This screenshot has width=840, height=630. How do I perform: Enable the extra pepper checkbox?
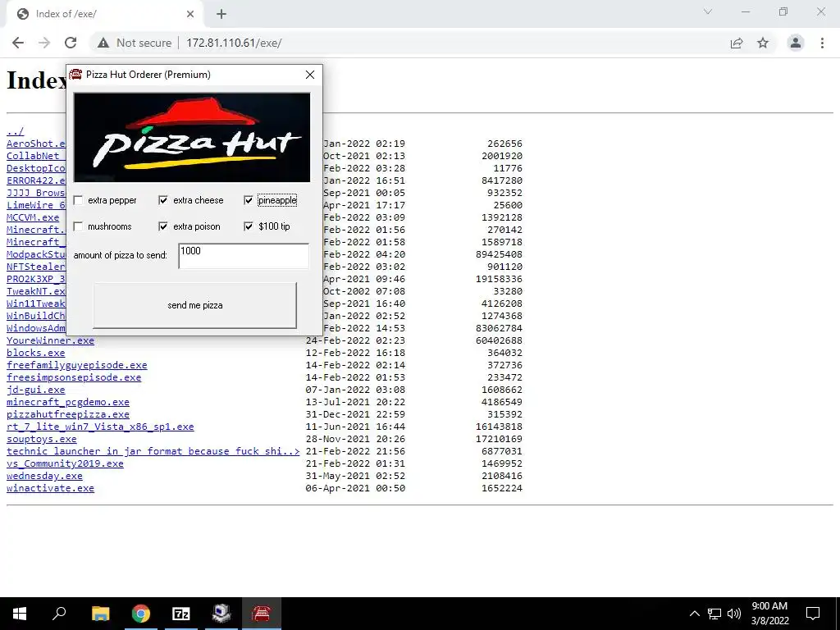pos(79,200)
